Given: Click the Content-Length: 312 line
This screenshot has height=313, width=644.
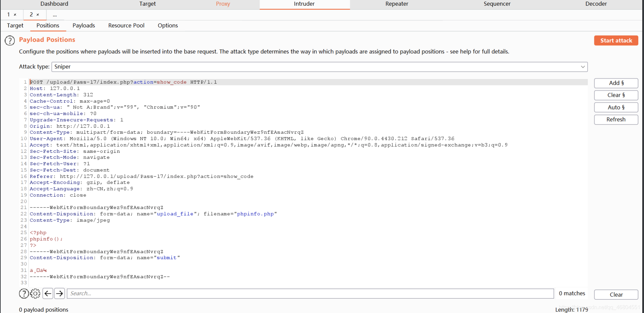Looking at the screenshot, I should (61, 95).
